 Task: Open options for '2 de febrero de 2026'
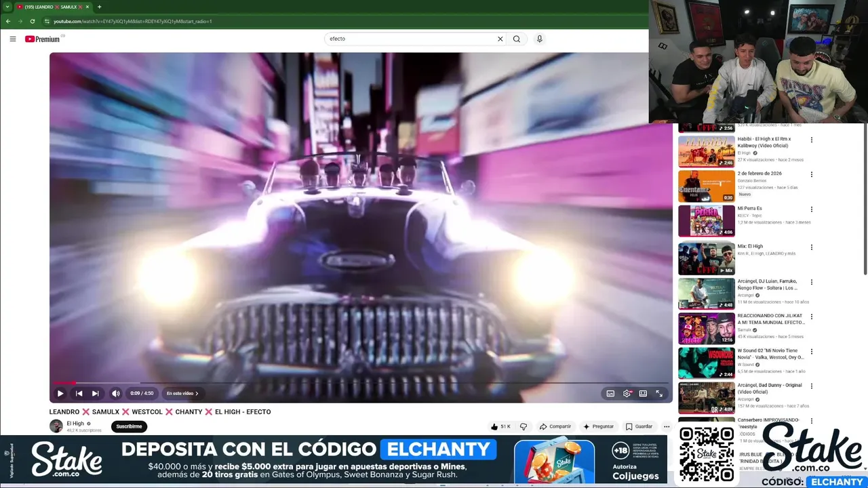click(x=811, y=175)
